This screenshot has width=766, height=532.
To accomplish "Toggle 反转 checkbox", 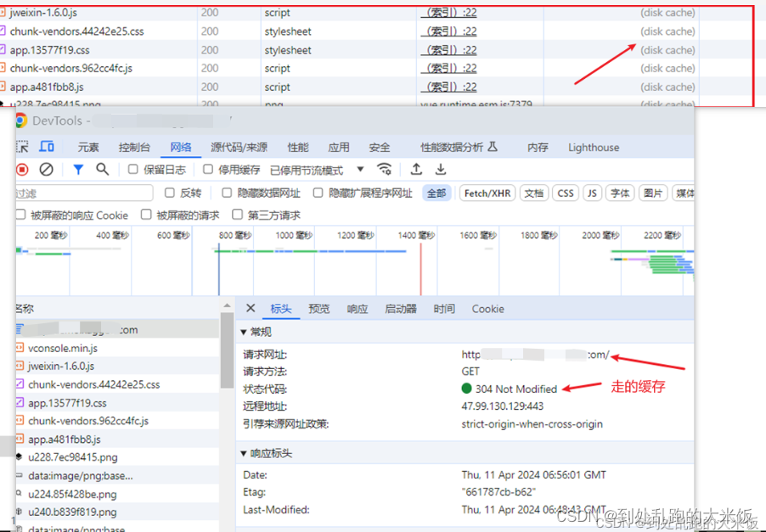I will coord(170,193).
